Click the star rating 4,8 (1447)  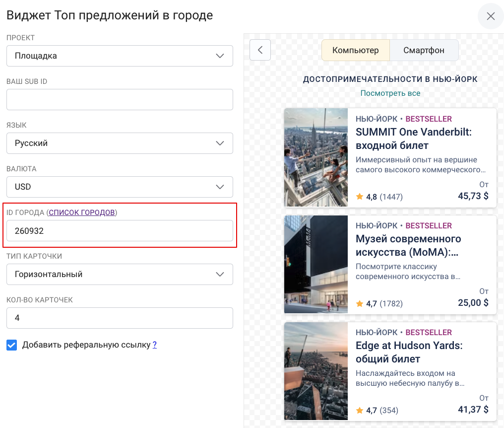(x=379, y=197)
